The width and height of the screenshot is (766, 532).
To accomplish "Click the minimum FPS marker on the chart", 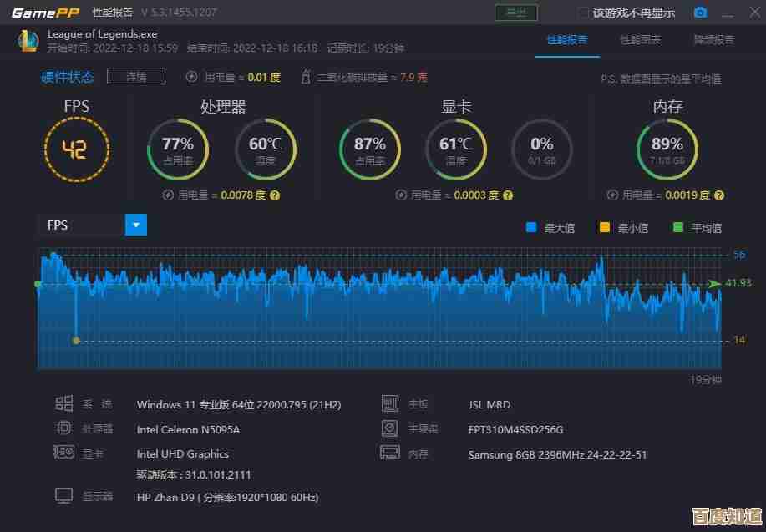I will coord(76,340).
